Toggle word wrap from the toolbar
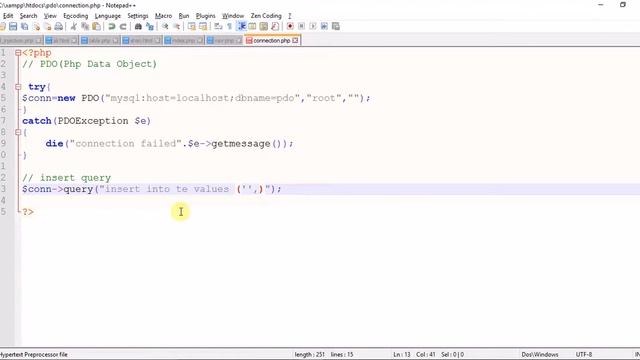640x360 pixels. (x=218, y=27)
